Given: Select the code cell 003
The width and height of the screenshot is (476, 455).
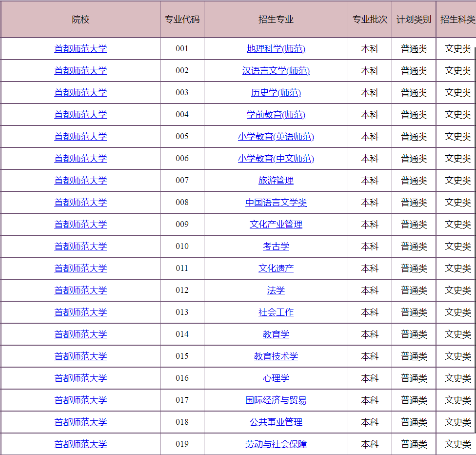Looking at the screenshot, I should click(x=182, y=92).
